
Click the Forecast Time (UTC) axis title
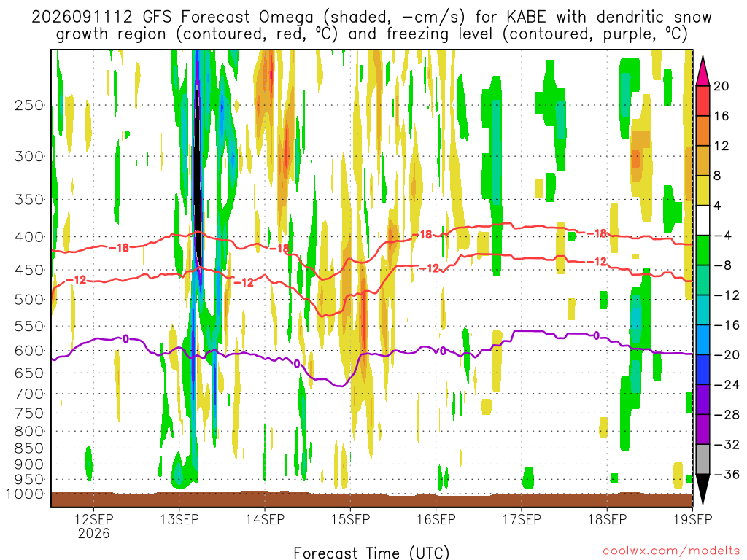[371, 553]
